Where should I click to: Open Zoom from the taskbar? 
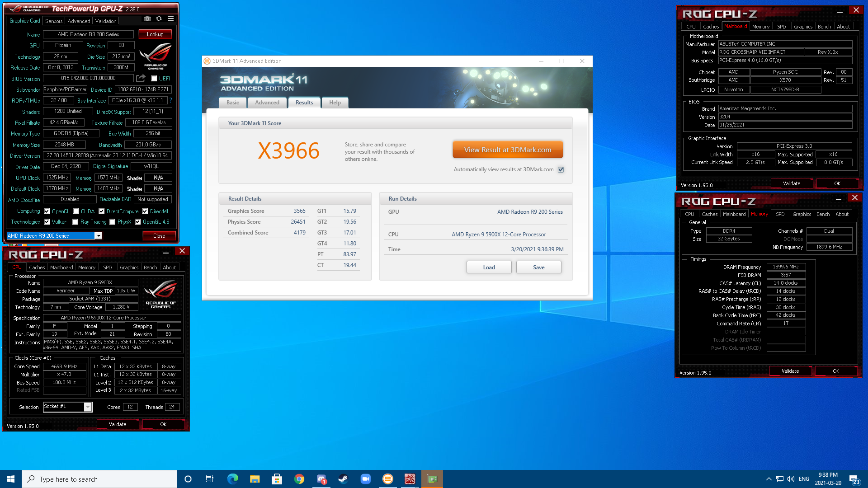point(365,479)
